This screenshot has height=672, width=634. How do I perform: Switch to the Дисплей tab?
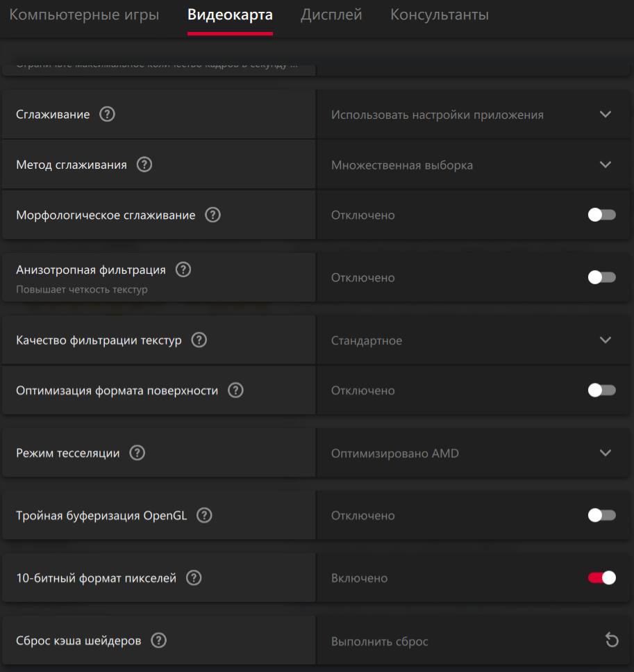[331, 15]
